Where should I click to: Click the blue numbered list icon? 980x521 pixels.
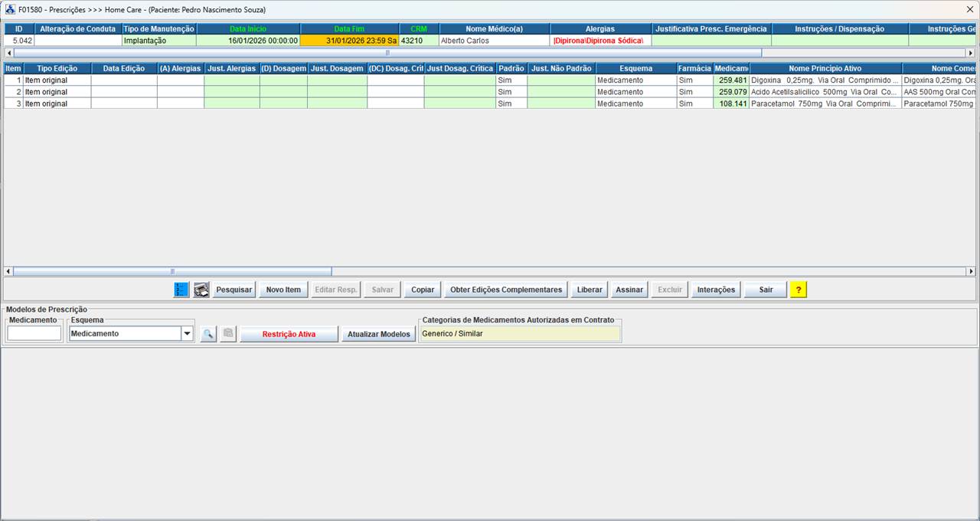[x=181, y=290]
